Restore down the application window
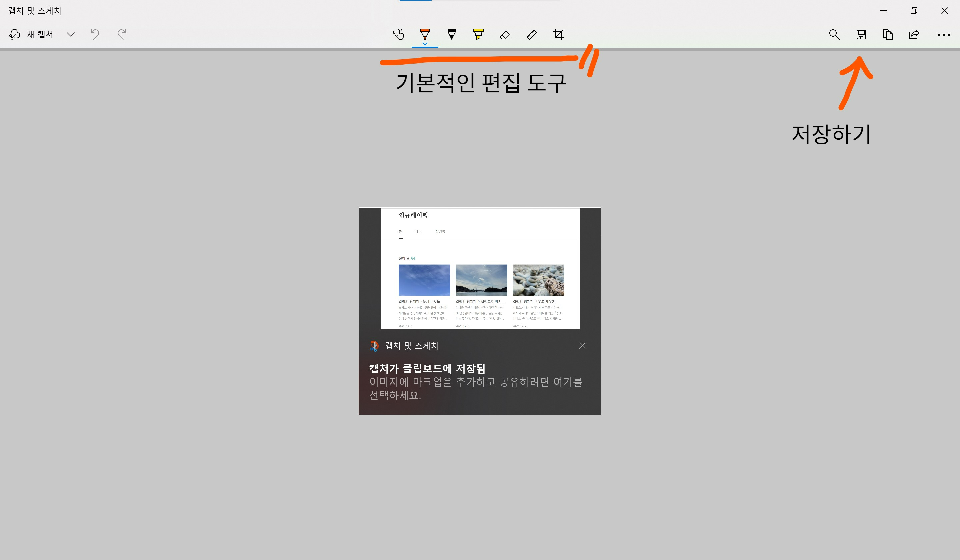The height and width of the screenshot is (560, 960). tap(914, 11)
